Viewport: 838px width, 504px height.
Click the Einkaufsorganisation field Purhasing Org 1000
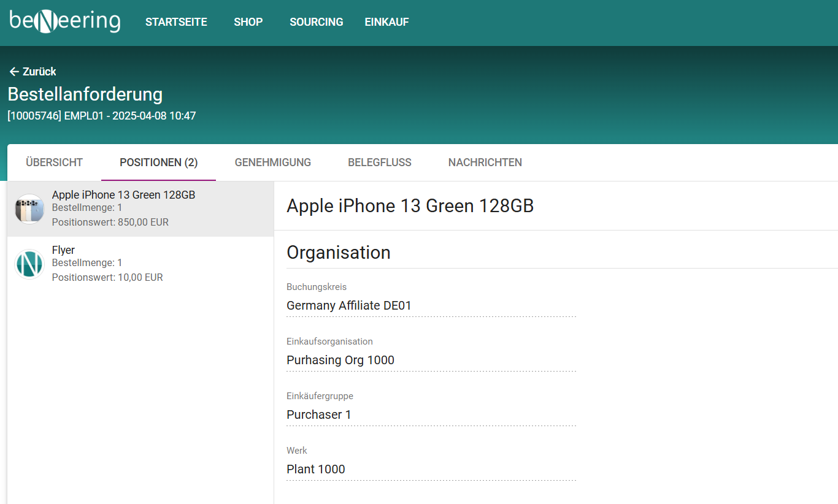(431, 360)
